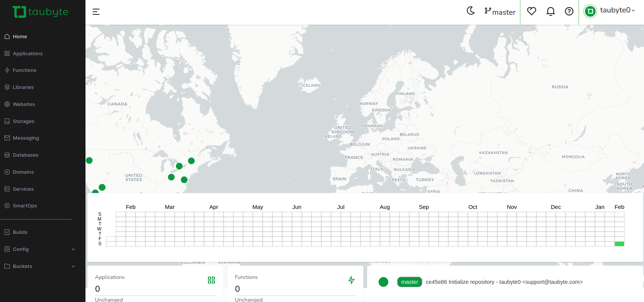Open help question mark icon
This screenshot has width=644, height=302.
569,11
